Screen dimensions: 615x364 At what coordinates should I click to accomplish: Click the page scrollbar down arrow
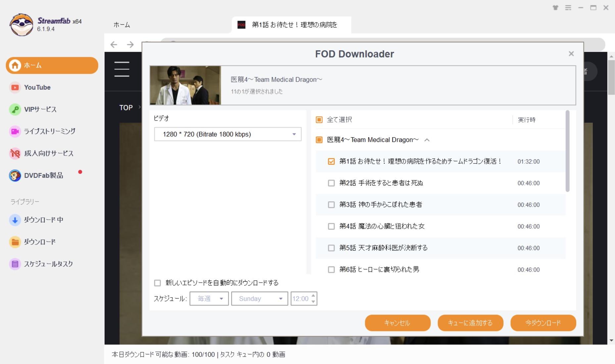coord(611,341)
